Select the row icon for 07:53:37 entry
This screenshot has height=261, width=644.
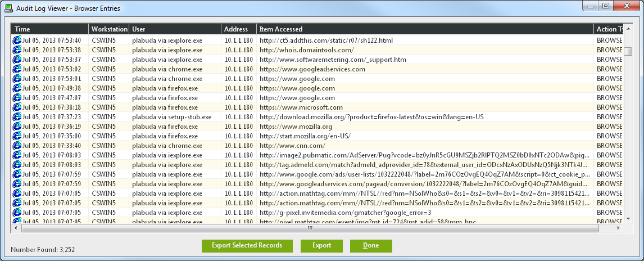17,60
